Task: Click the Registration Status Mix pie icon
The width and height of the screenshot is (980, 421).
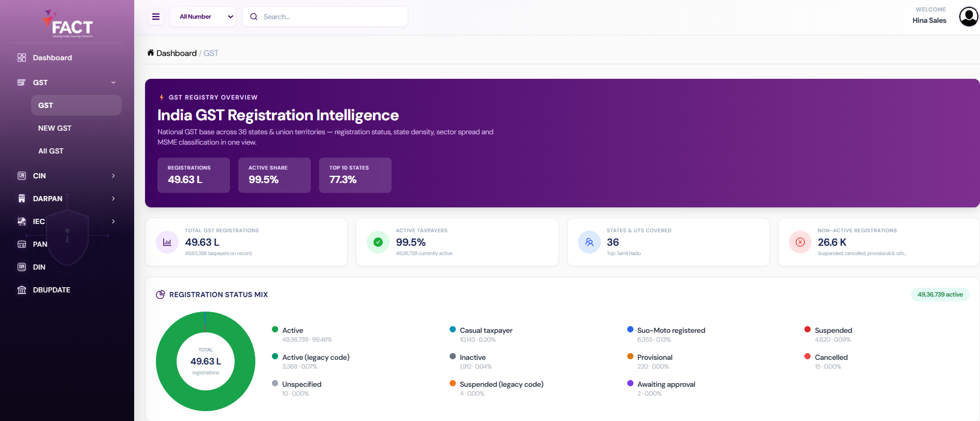Action: coord(161,294)
